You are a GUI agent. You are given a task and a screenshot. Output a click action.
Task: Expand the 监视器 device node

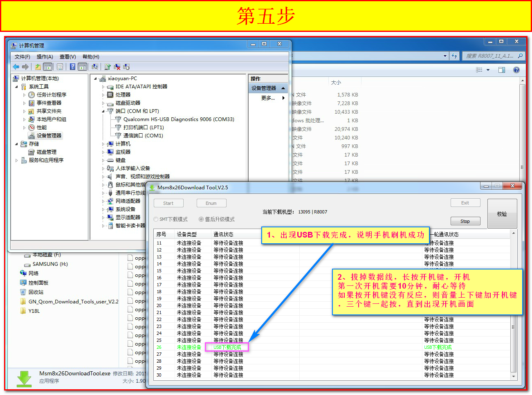[103, 153]
